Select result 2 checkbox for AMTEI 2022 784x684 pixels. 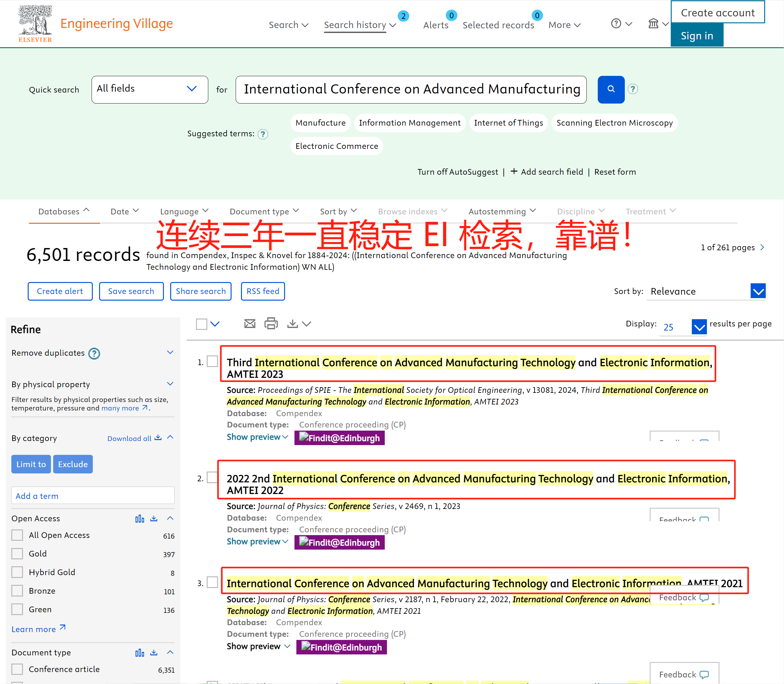212,478
